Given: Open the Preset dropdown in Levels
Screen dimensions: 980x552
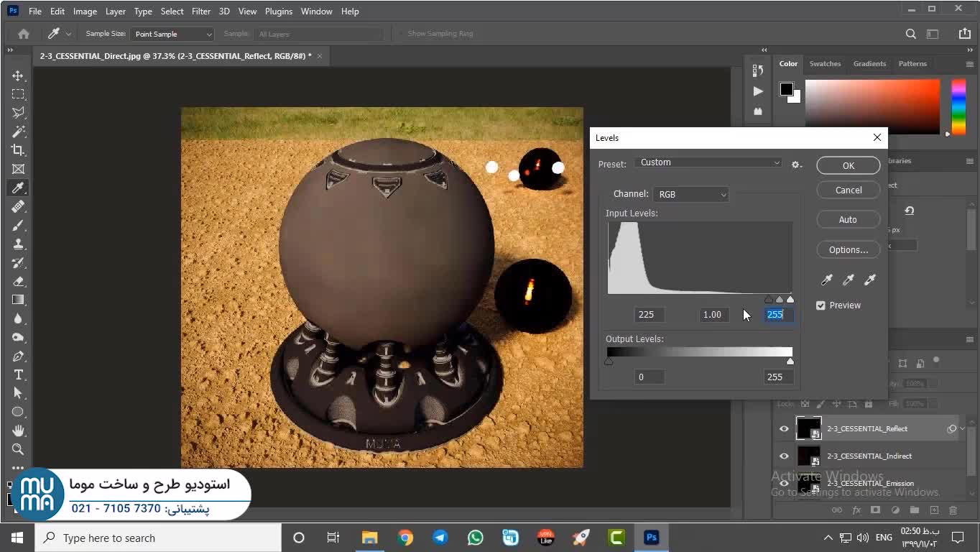Looking at the screenshot, I should (708, 162).
